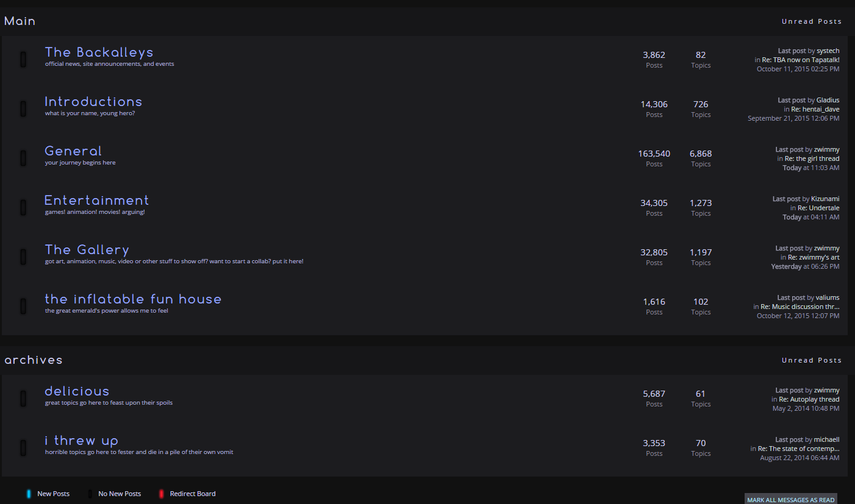Open Unread Posts in the archives category

pos(812,360)
